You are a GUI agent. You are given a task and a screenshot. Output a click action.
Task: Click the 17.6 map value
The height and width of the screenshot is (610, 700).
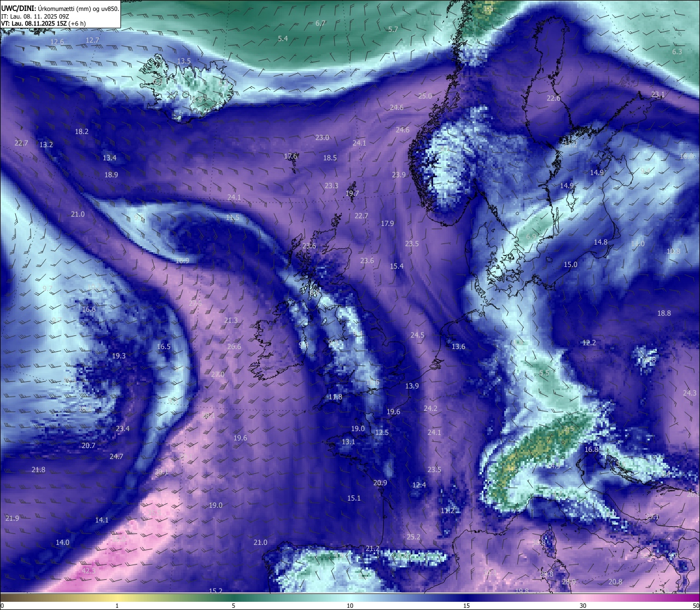click(290, 156)
